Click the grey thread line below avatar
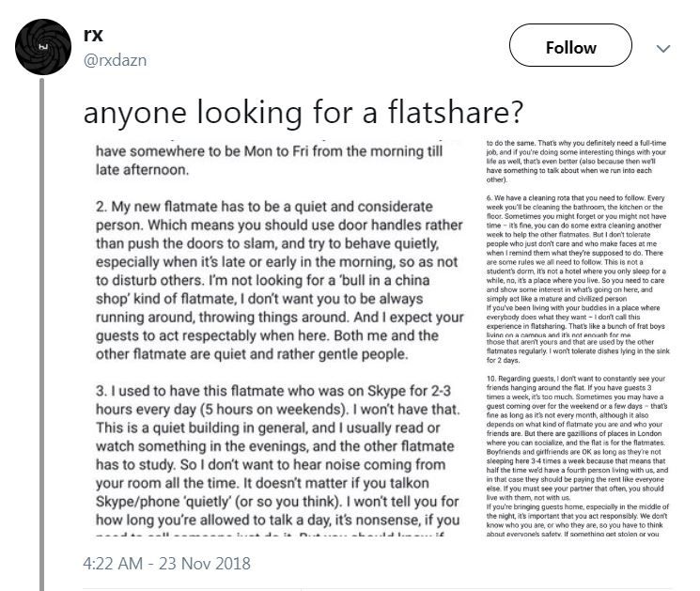This screenshot has width=700, height=591. 42,334
